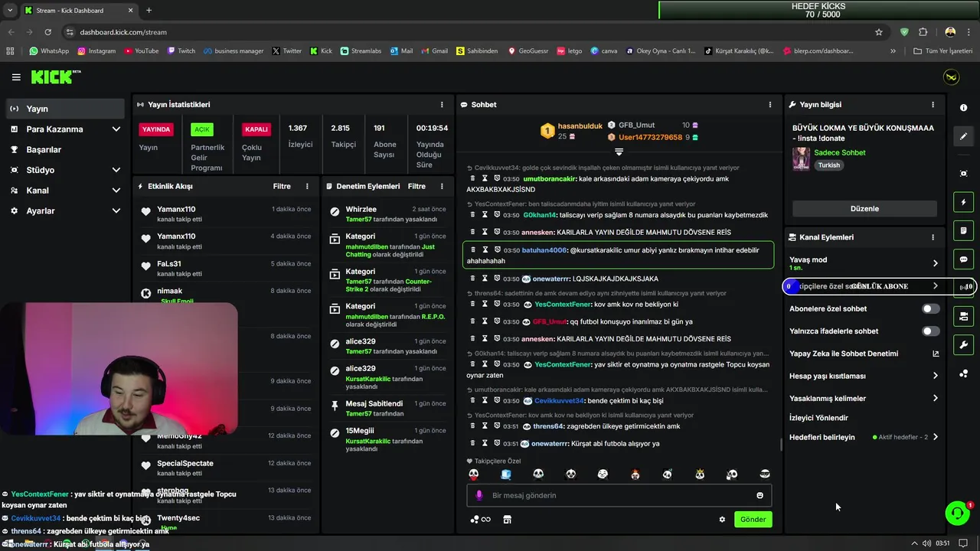Open Yapay Zeka ile Sohbet Denetimi link
The height and width of the screenshot is (551, 980).
(x=864, y=354)
